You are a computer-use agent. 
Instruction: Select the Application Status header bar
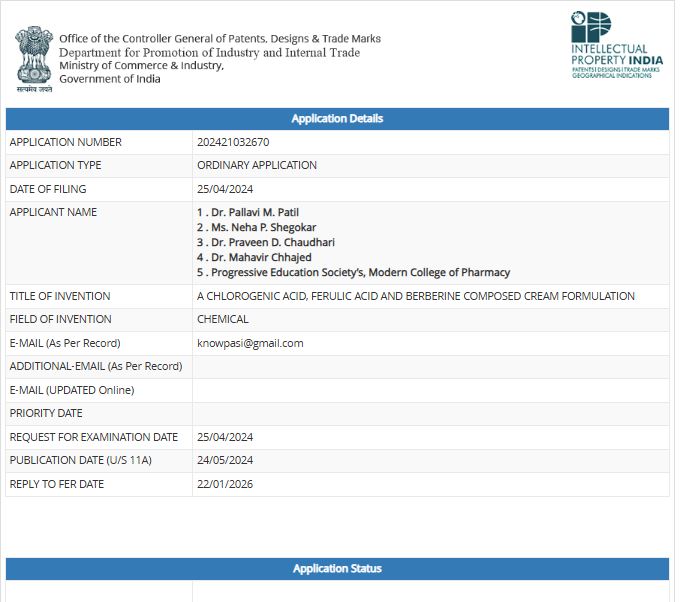point(337,568)
